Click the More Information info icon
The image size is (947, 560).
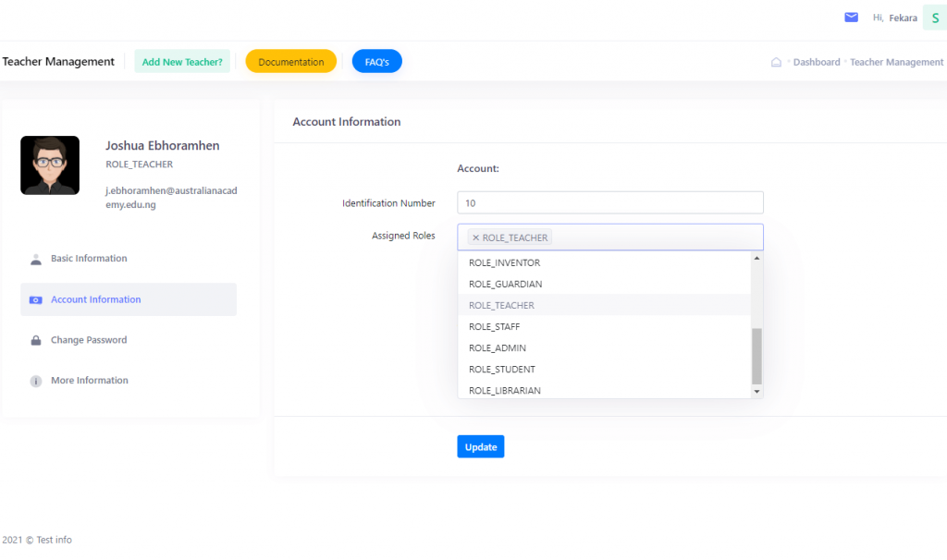tap(36, 381)
